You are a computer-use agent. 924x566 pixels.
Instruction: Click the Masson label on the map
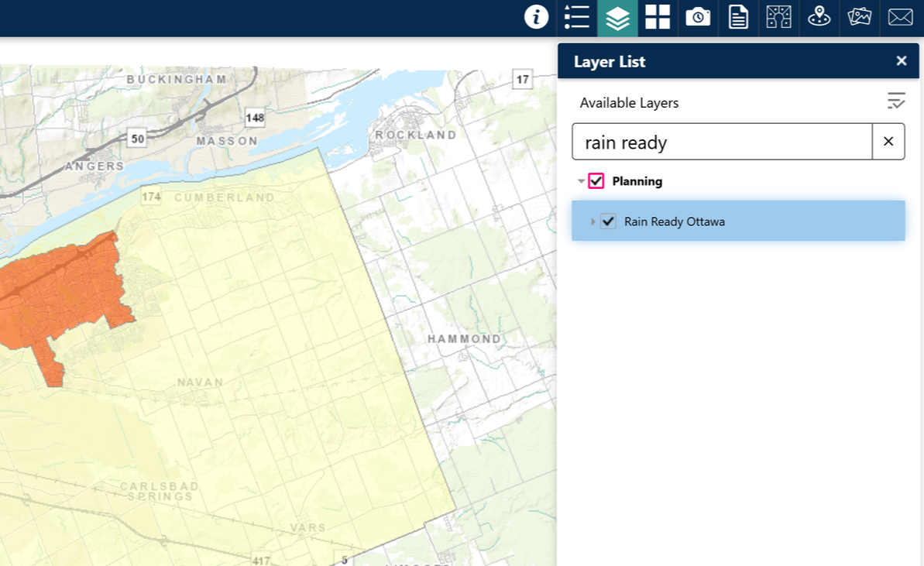point(228,142)
